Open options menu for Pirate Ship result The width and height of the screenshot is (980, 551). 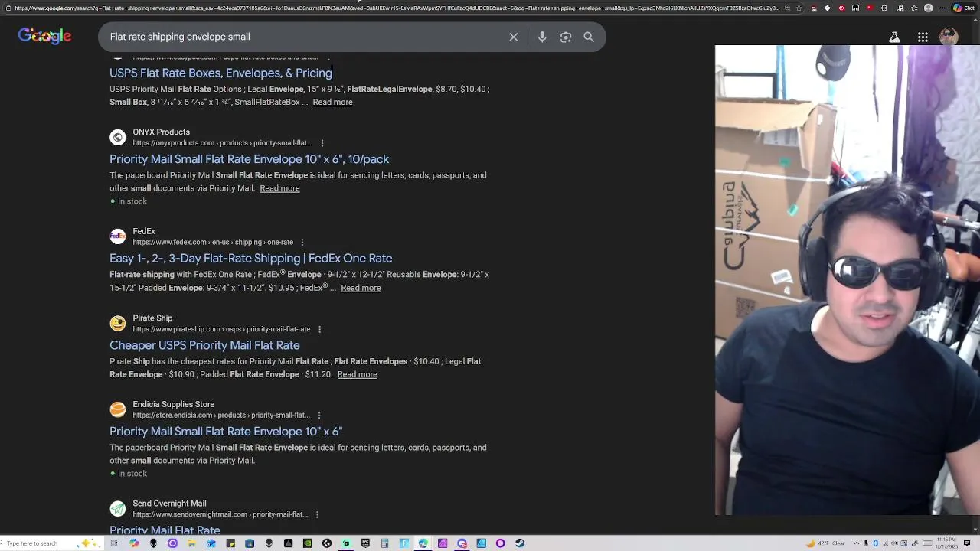[319, 329]
